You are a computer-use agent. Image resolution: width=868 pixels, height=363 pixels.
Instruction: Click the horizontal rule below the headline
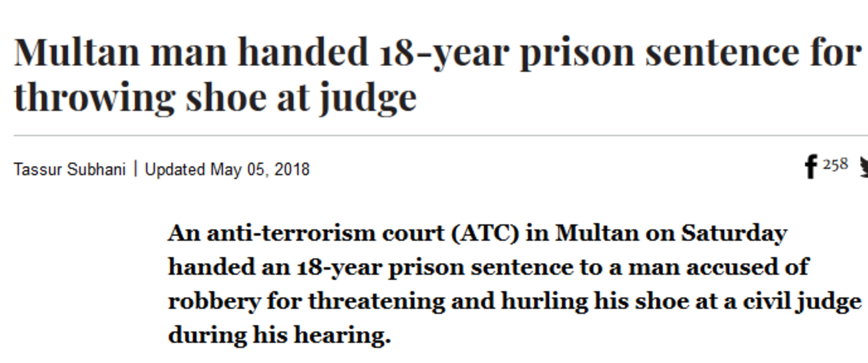tap(441, 135)
